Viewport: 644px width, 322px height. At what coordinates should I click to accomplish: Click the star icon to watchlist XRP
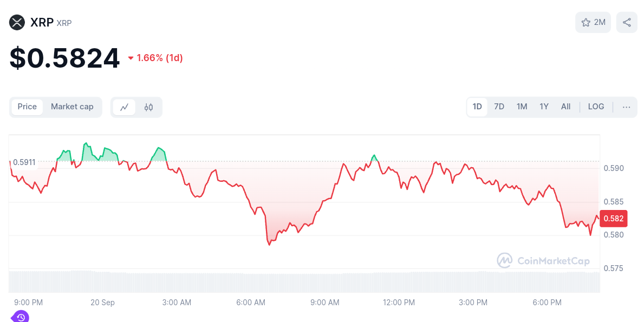point(586,22)
